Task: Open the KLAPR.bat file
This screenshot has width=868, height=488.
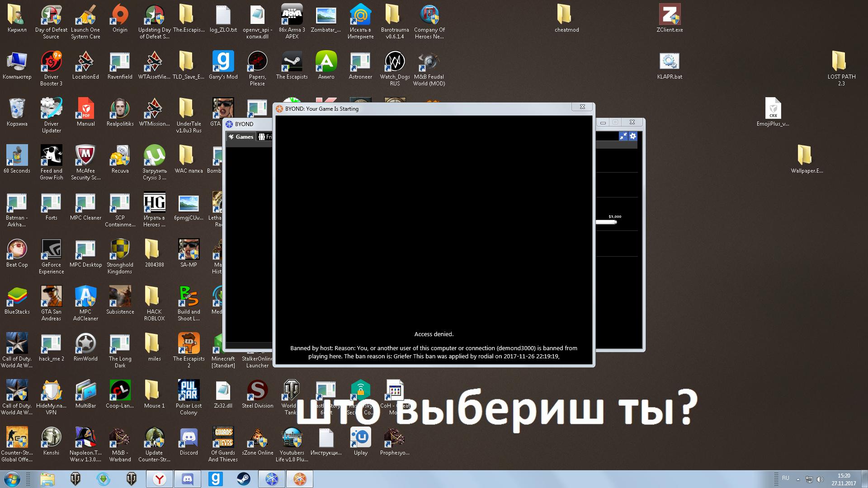Action: [x=670, y=66]
